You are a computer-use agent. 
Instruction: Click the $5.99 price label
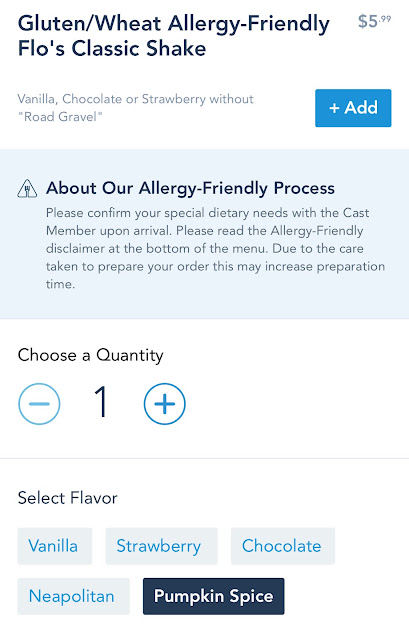click(374, 21)
